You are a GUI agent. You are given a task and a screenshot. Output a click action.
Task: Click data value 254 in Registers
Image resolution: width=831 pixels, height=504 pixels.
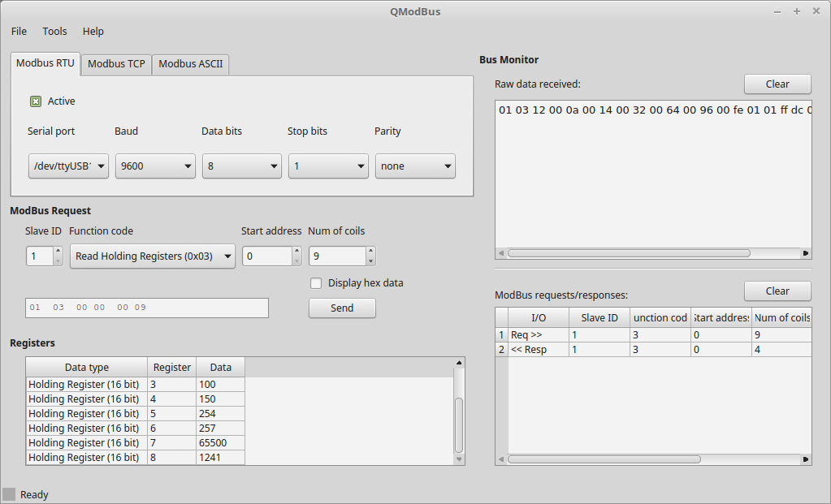coord(220,413)
